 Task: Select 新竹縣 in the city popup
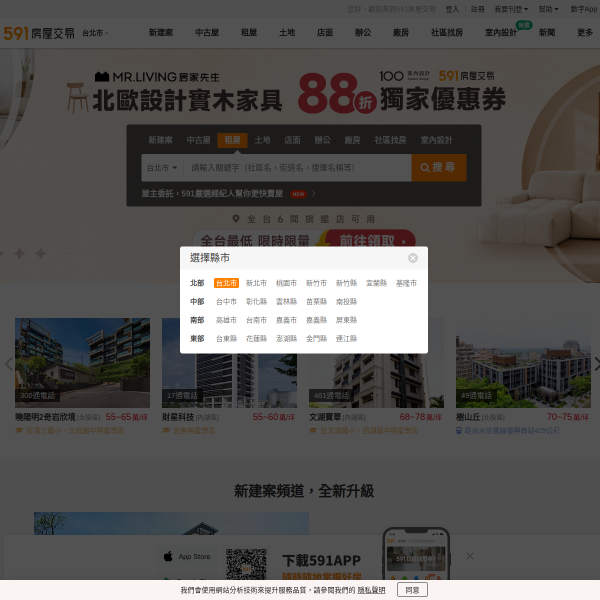click(x=346, y=283)
